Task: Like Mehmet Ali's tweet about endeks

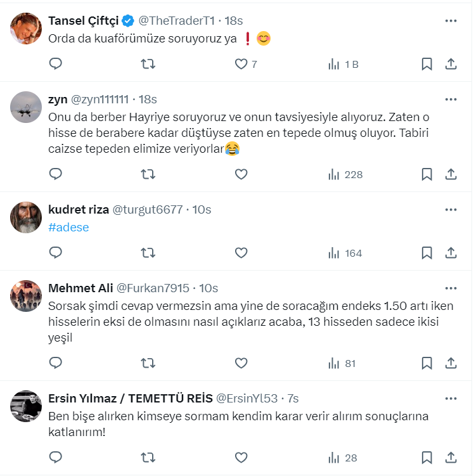Action: (x=241, y=363)
